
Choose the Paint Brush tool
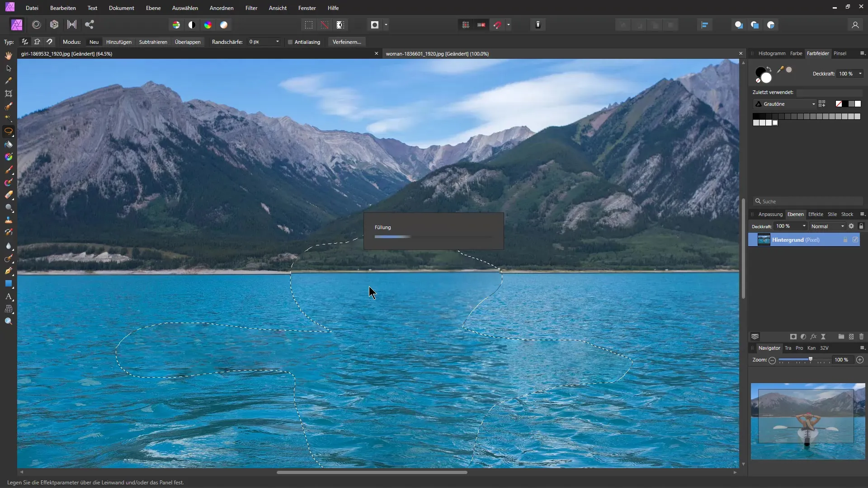[x=9, y=170]
